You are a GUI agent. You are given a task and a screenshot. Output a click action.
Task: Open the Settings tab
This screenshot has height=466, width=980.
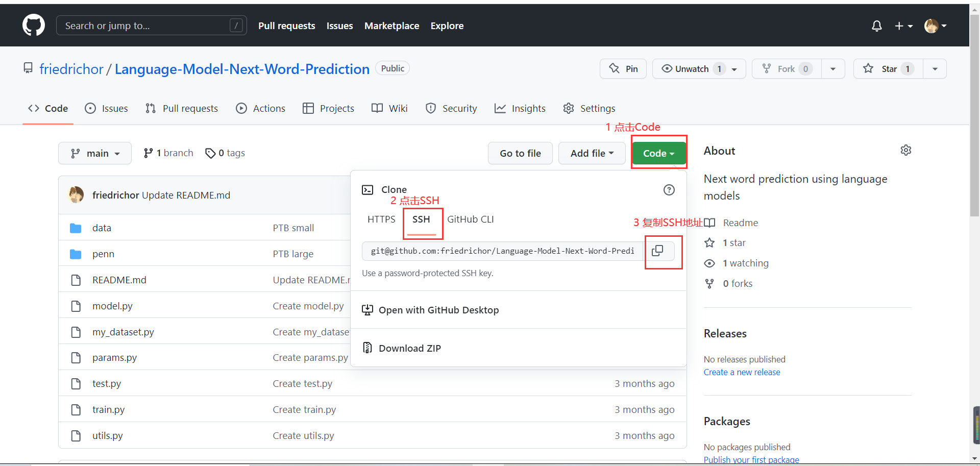(589, 108)
